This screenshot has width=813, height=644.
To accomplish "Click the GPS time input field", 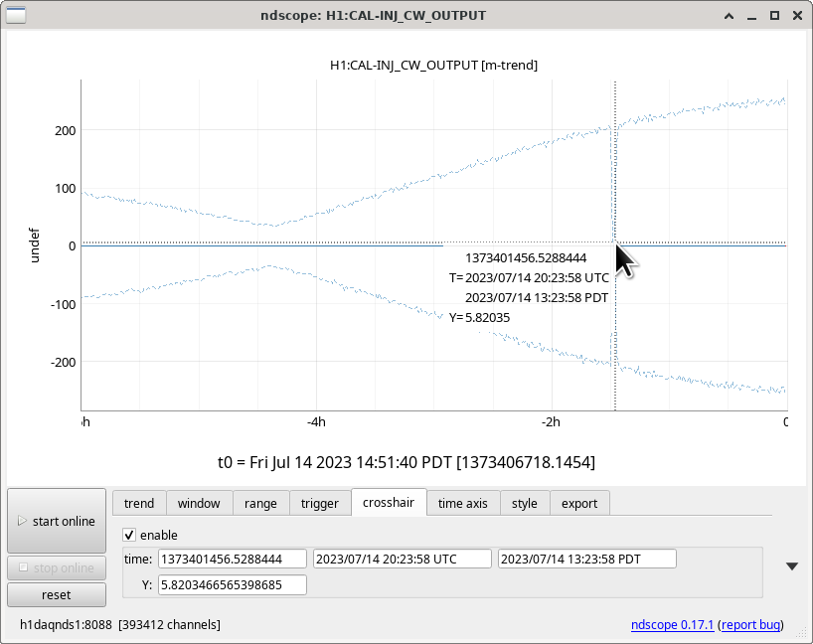I will pyautogui.click(x=233, y=559).
